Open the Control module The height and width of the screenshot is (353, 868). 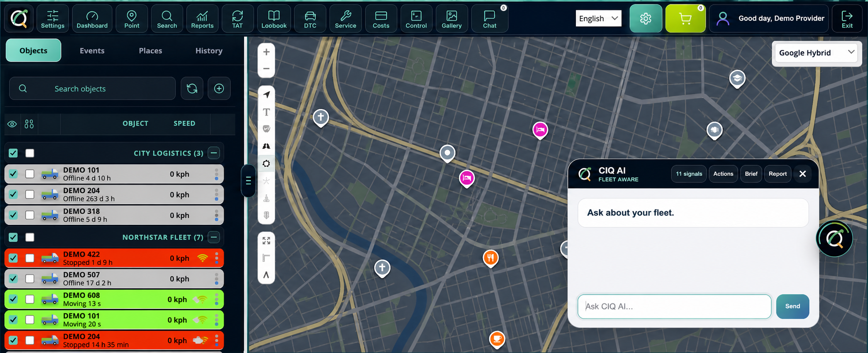point(416,19)
